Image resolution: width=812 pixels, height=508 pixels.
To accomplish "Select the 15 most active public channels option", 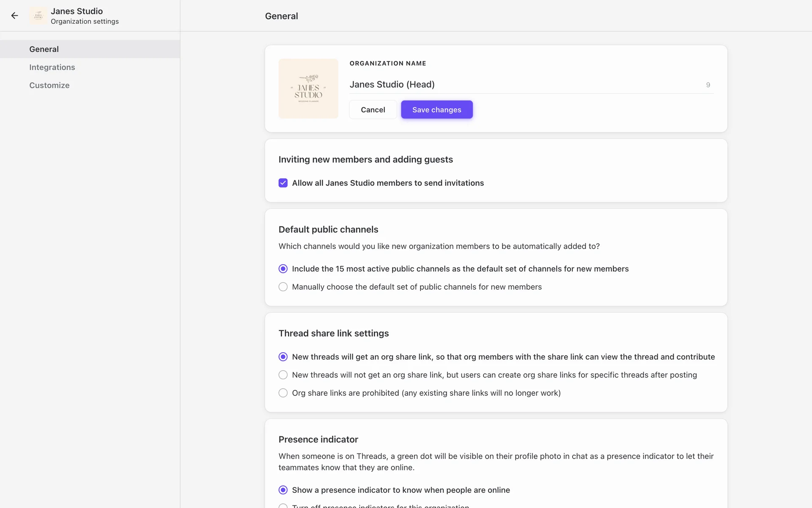I will pyautogui.click(x=283, y=269).
